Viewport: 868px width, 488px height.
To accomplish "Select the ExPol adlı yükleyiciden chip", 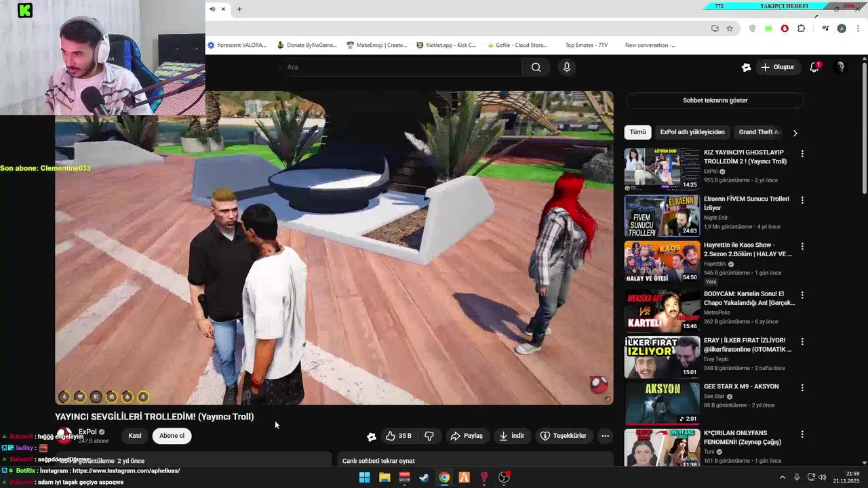I will pos(692,132).
